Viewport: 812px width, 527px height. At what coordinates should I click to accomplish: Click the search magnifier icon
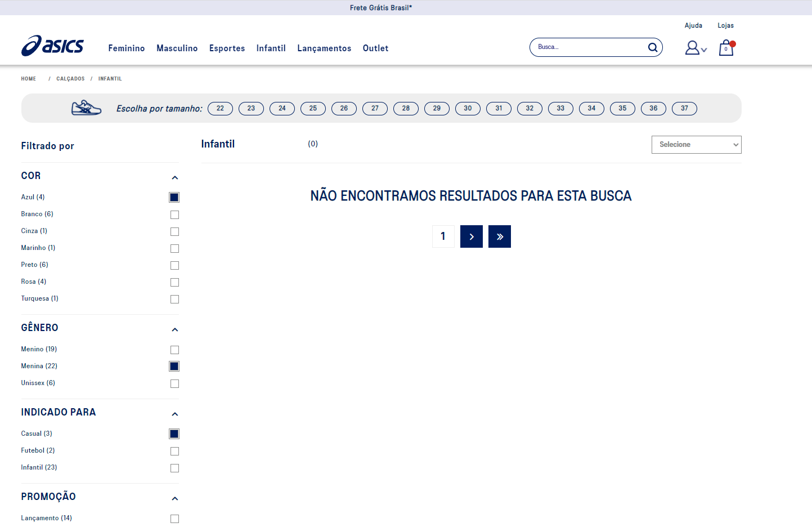(653, 47)
